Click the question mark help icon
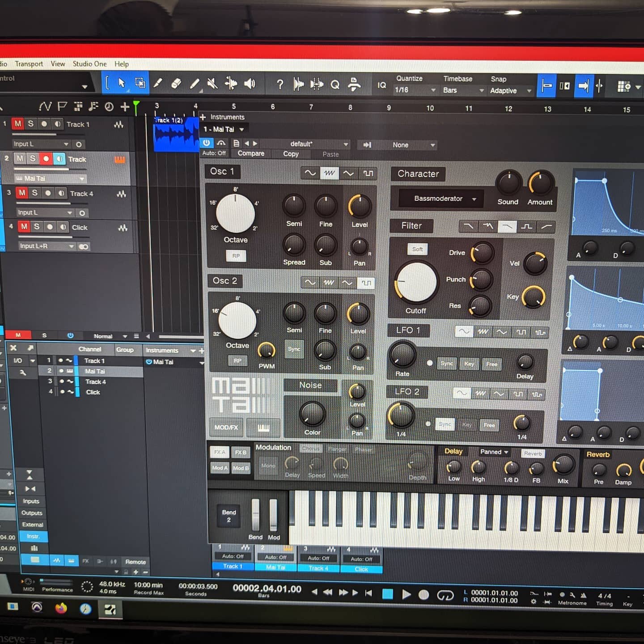 pos(280,84)
